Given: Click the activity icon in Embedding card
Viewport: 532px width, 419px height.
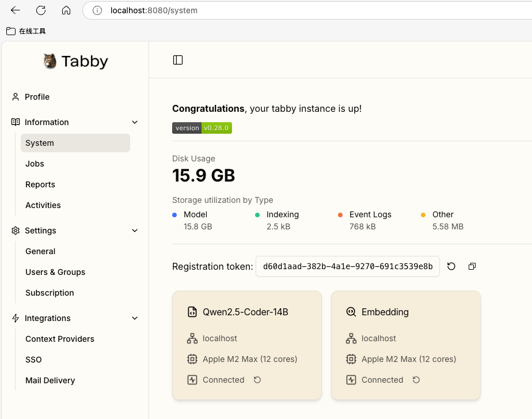Looking at the screenshot, I should pyautogui.click(x=351, y=380).
